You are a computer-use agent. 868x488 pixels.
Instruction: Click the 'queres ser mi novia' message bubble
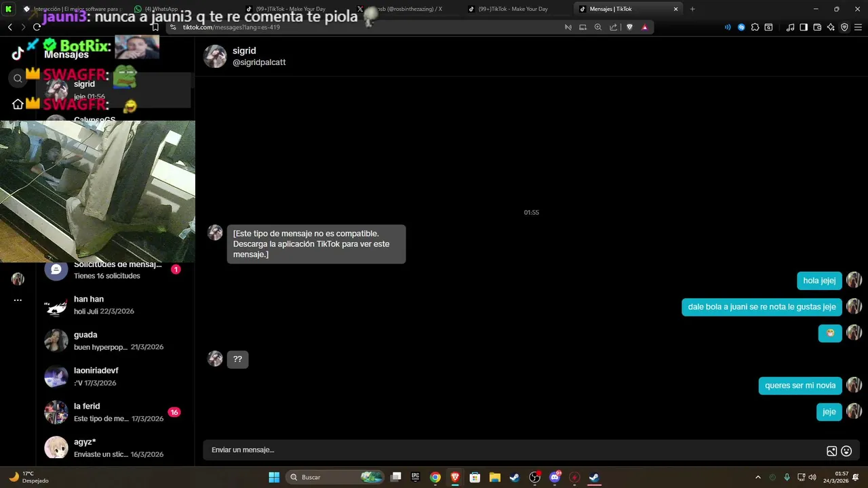coord(800,386)
